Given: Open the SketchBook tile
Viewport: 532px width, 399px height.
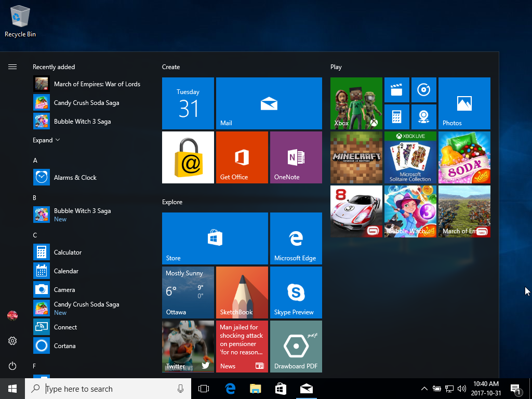Looking at the screenshot, I should tap(242, 292).
